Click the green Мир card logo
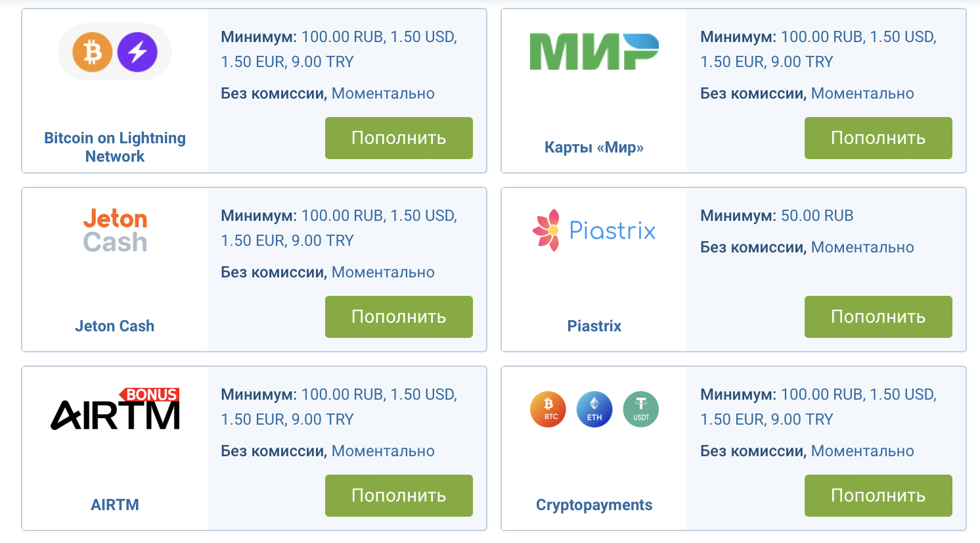 click(594, 52)
